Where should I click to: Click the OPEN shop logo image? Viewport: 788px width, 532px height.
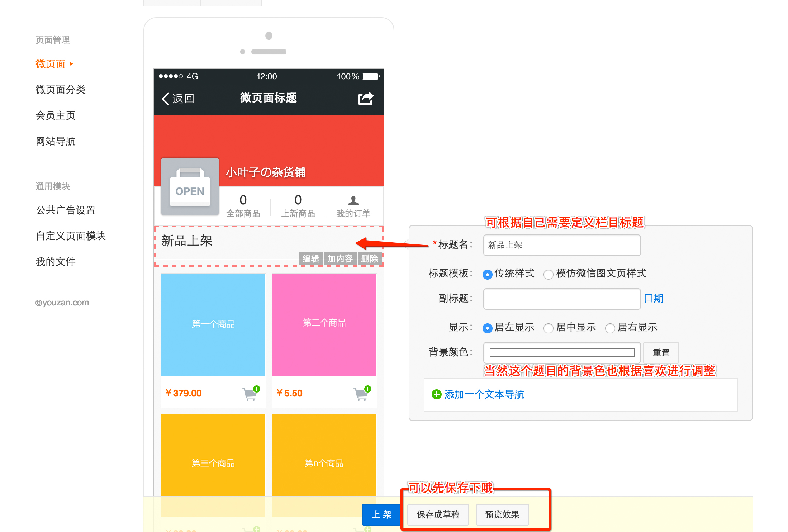tap(190, 186)
